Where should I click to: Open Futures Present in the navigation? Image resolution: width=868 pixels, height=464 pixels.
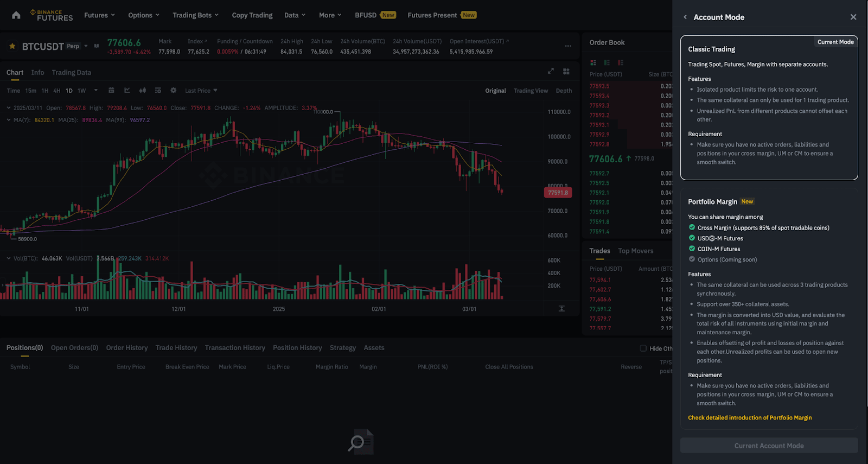[x=442, y=15]
